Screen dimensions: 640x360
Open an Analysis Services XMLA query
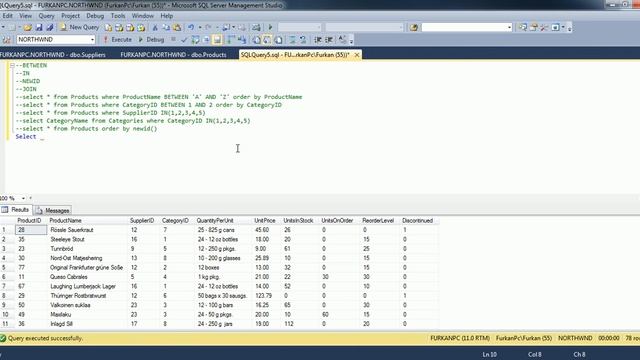pos(141,27)
